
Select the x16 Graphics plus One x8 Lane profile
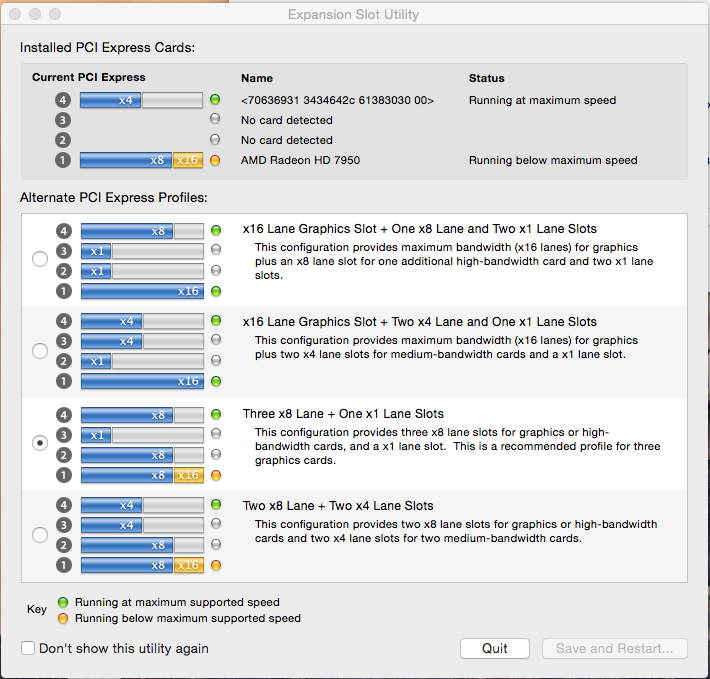[x=40, y=259]
